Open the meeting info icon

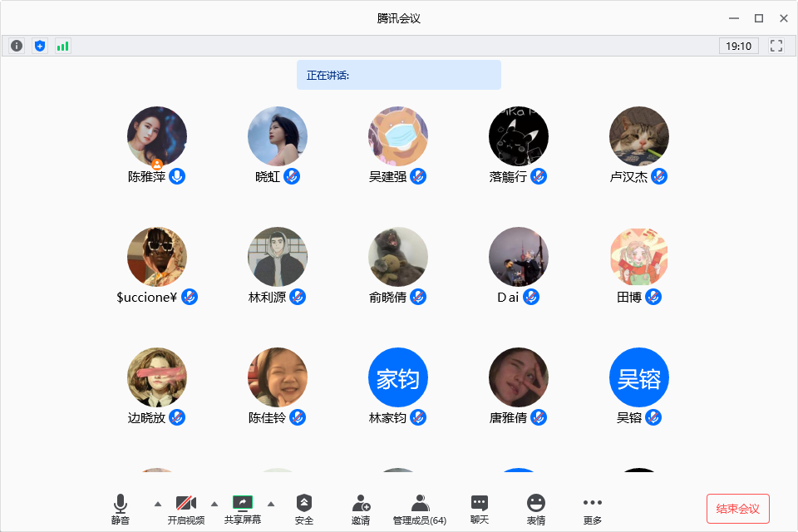click(x=17, y=46)
